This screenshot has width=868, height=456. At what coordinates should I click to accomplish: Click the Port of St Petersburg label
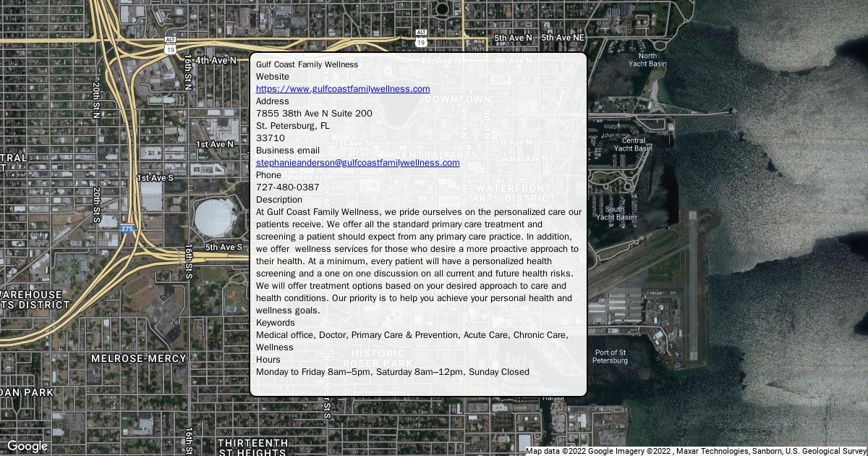click(610, 357)
